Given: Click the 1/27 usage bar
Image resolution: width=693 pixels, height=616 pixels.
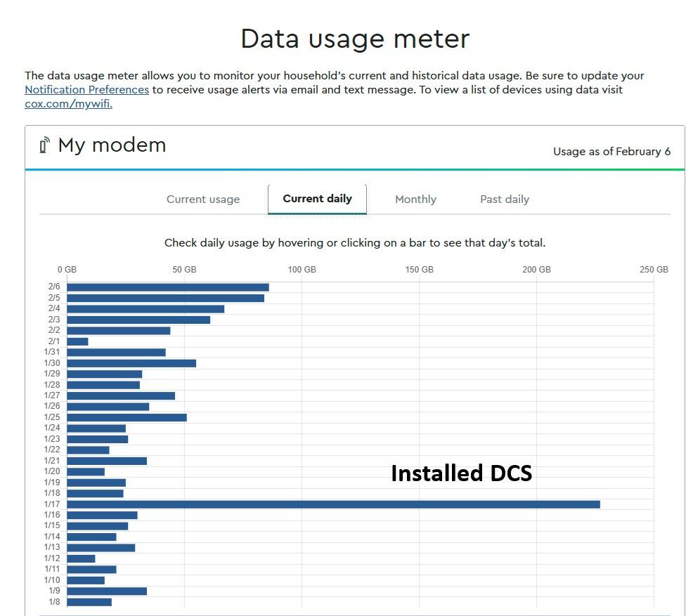Looking at the screenshot, I should pos(121,395).
